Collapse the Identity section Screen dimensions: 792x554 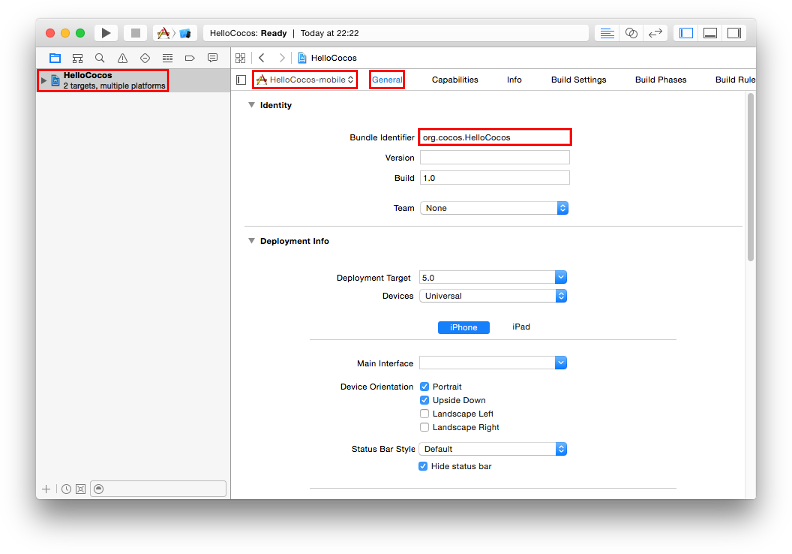(251, 105)
